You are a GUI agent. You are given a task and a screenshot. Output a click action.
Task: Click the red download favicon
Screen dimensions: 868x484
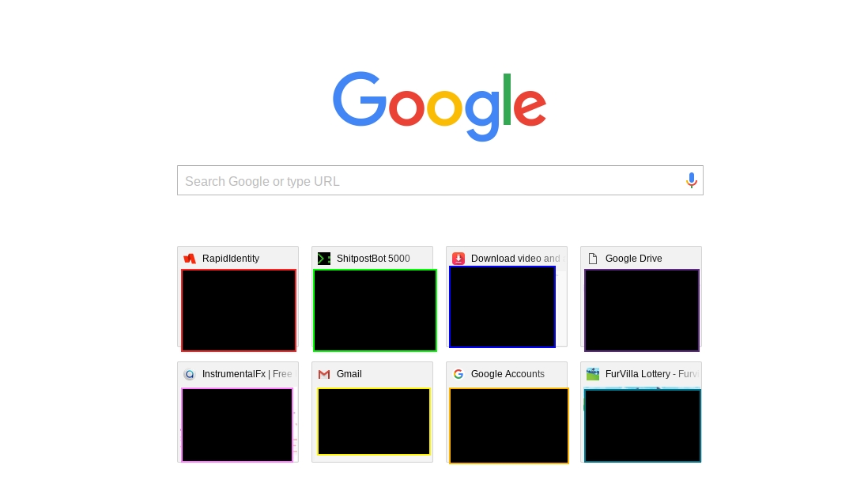tap(459, 259)
